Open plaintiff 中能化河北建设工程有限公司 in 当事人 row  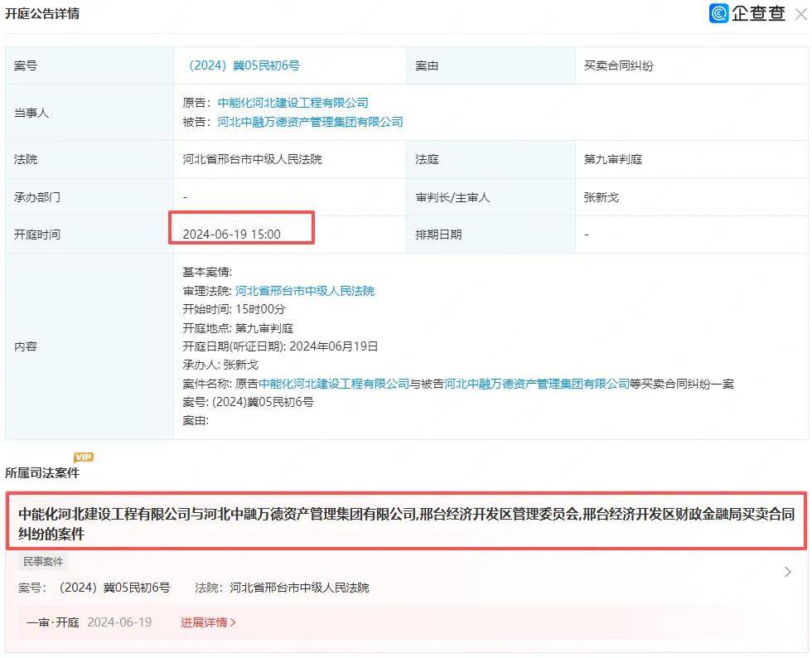click(x=292, y=103)
